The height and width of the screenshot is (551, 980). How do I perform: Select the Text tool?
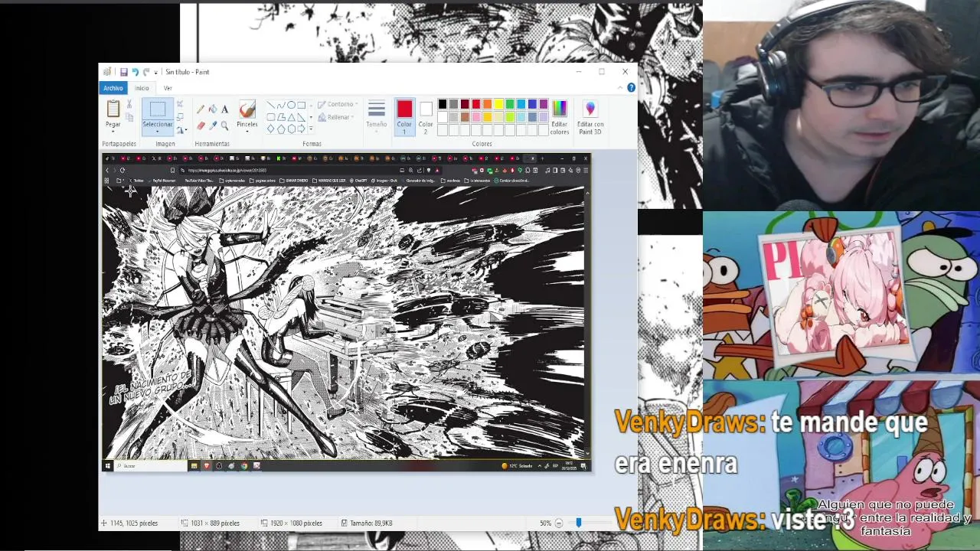[x=225, y=109]
